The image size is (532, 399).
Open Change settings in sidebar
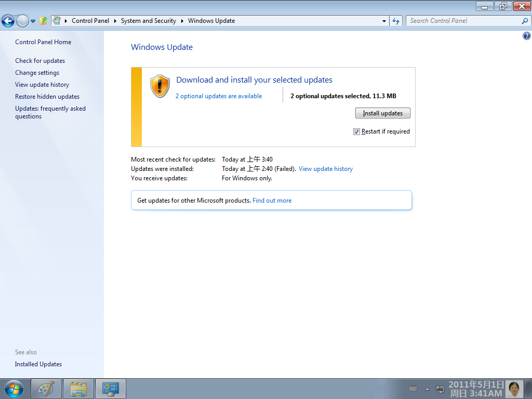(x=37, y=73)
